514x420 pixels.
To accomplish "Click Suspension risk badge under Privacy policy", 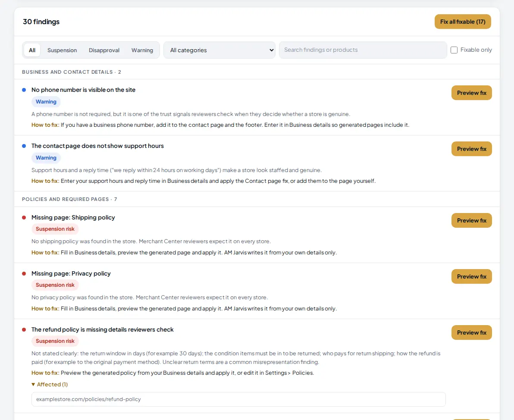I will coord(55,285).
